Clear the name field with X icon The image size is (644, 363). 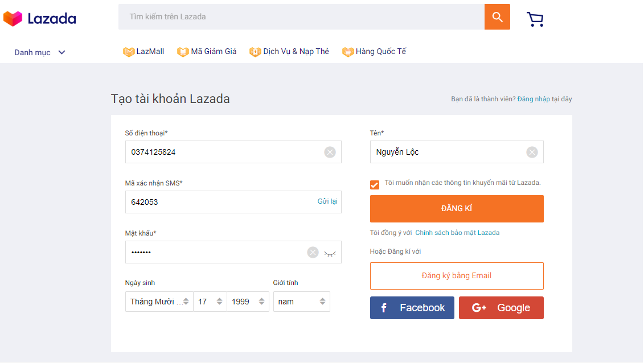click(532, 152)
